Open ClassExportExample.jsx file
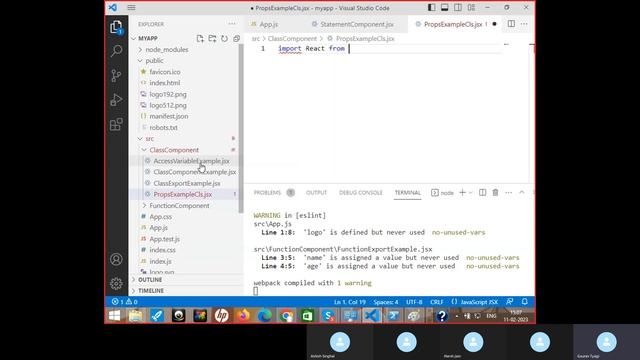The height and width of the screenshot is (360, 640). (187, 183)
